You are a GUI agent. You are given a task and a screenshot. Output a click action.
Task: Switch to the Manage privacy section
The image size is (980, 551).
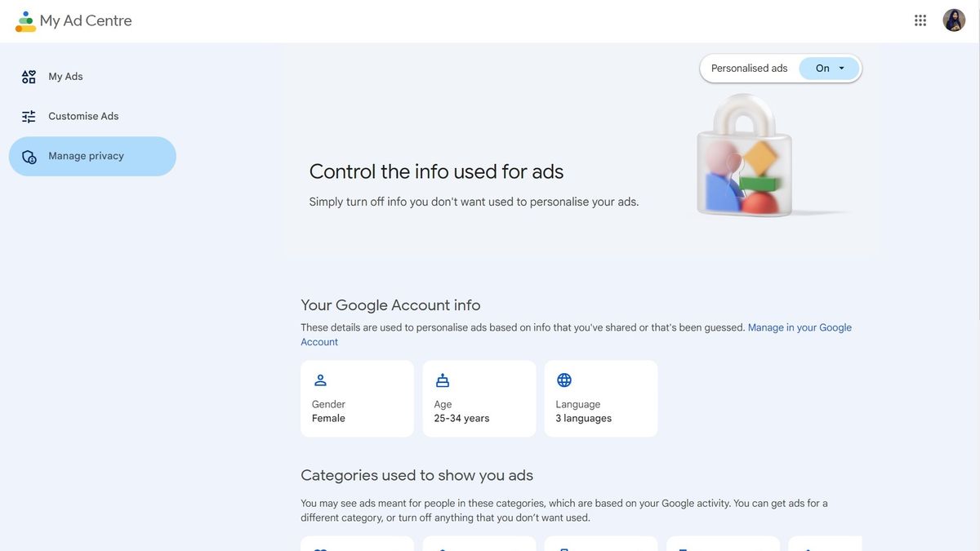86,155
